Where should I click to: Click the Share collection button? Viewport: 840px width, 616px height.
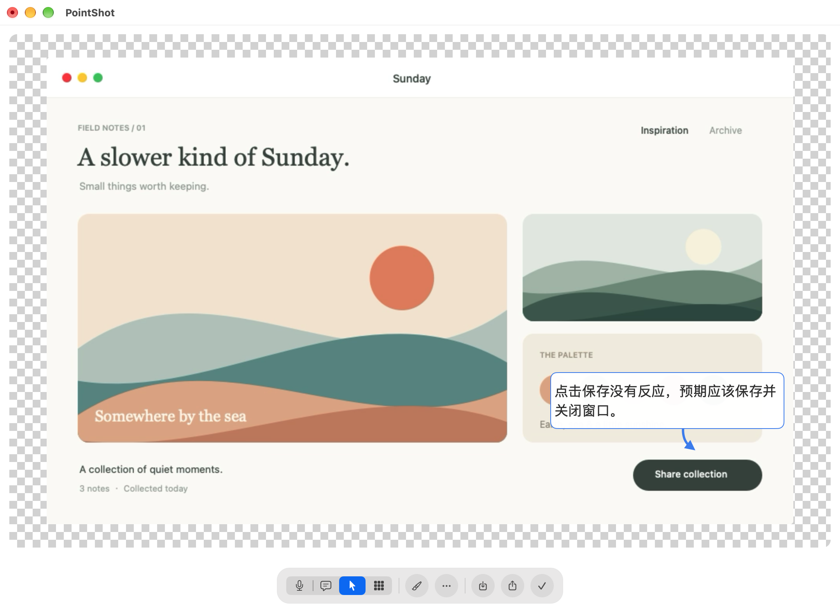(697, 475)
